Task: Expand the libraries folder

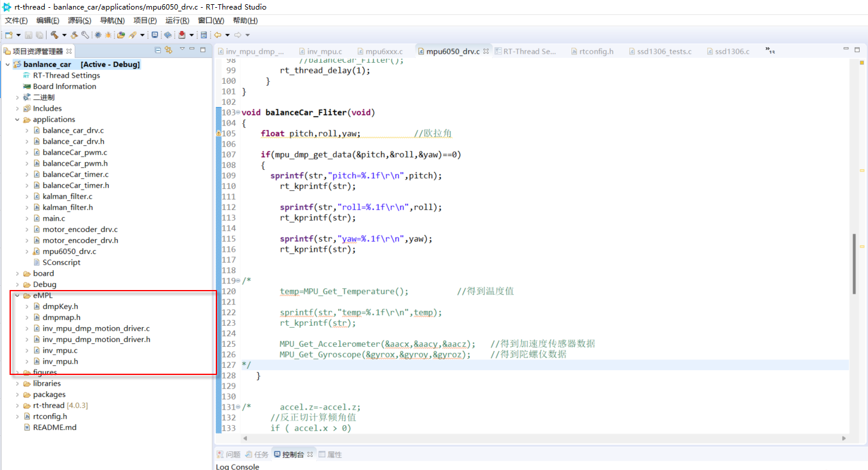Action: tap(17, 383)
